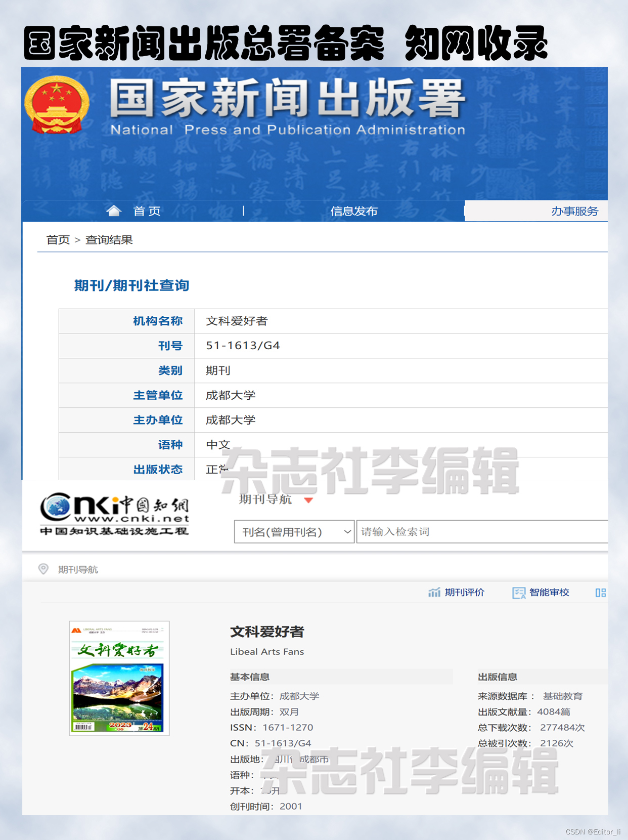This screenshot has height=840, width=628.
Task: Click the location pin icon by 期刊导航
Action: [x=43, y=569]
